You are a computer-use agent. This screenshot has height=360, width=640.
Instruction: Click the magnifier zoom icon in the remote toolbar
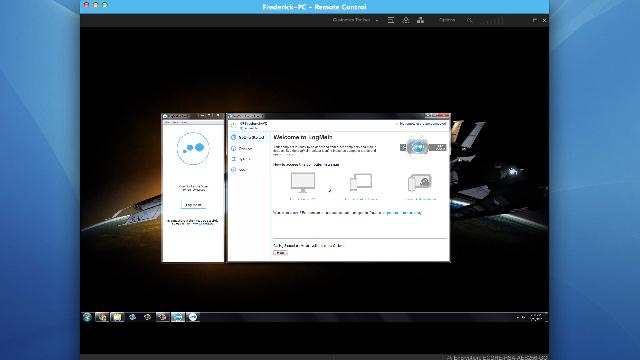click(469, 20)
